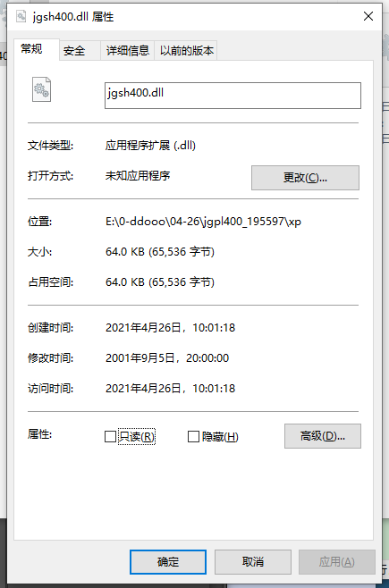Close the jgsh400.dll properties dialog
The image size is (389, 588).
[368, 16]
